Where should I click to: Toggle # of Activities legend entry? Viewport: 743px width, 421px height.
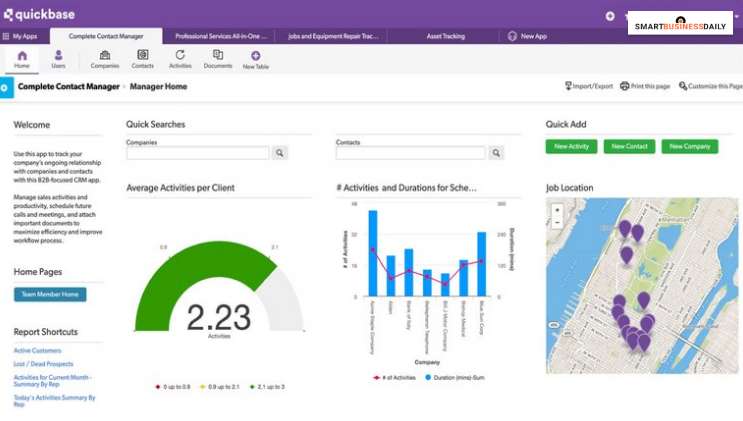394,377
